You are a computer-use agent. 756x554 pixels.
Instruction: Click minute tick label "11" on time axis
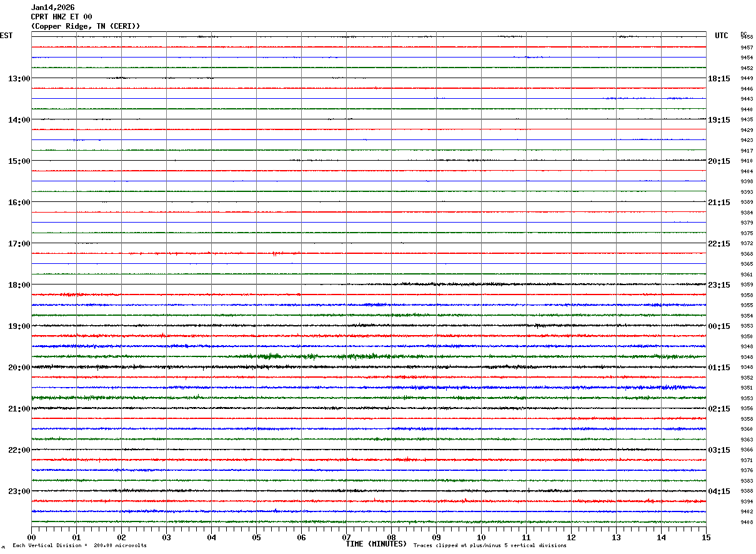click(526, 538)
